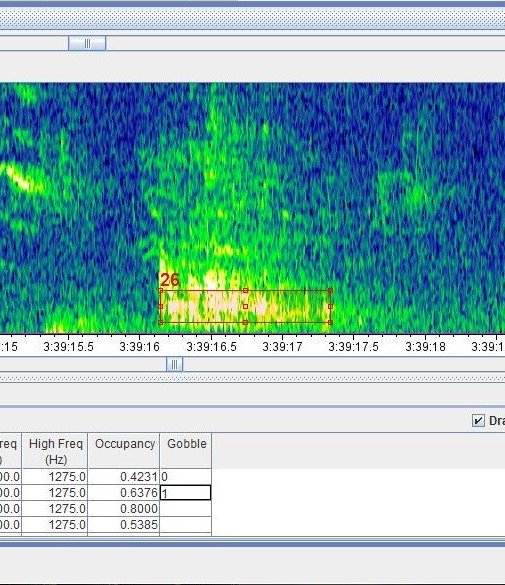505x585 pixels.
Task: Click the Gobble column header
Action: pos(186,451)
